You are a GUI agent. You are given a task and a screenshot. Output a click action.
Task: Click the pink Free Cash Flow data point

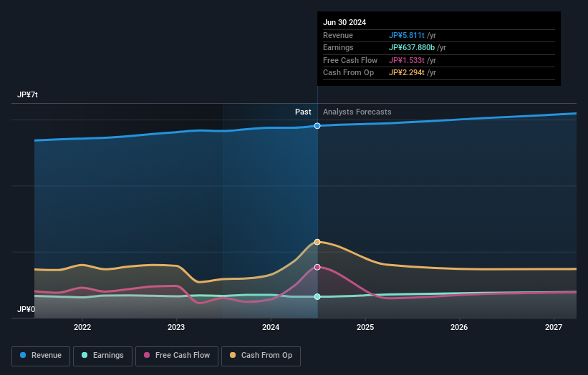(317, 267)
